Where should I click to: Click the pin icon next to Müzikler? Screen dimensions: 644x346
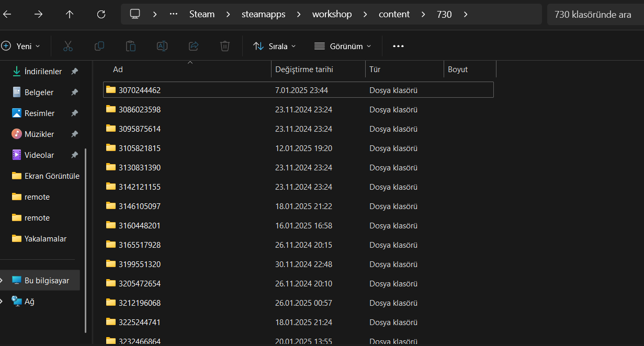[x=74, y=134]
